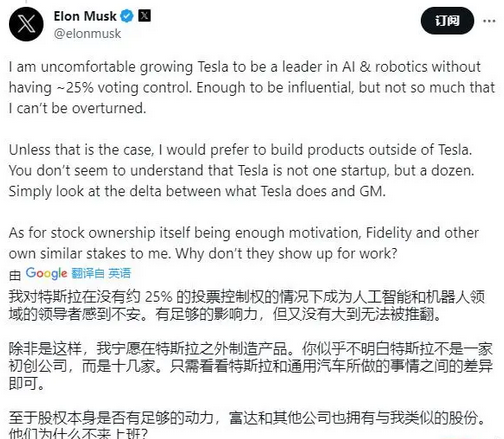504x439 pixels.
Task: Click the 由 character before Google
Action: point(15,275)
